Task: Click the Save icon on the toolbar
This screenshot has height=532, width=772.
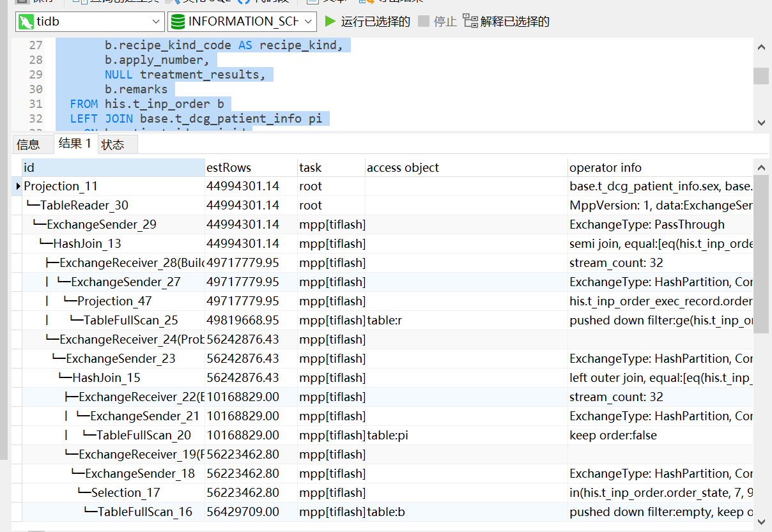Action: tap(22, 3)
